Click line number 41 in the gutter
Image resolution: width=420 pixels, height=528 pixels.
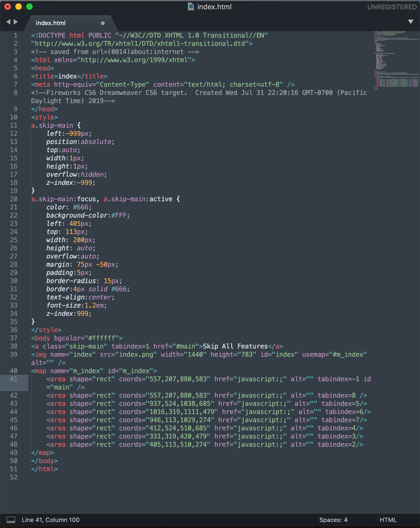coord(14,379)
